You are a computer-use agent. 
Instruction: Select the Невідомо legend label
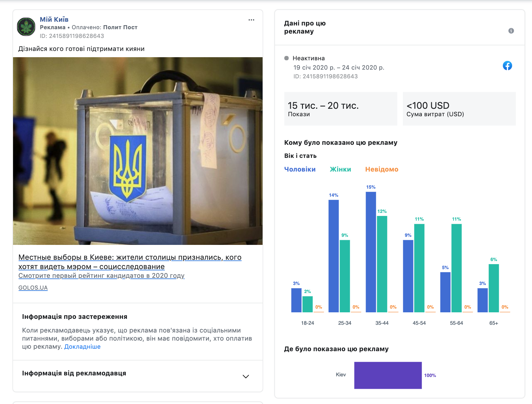point(381,169)
